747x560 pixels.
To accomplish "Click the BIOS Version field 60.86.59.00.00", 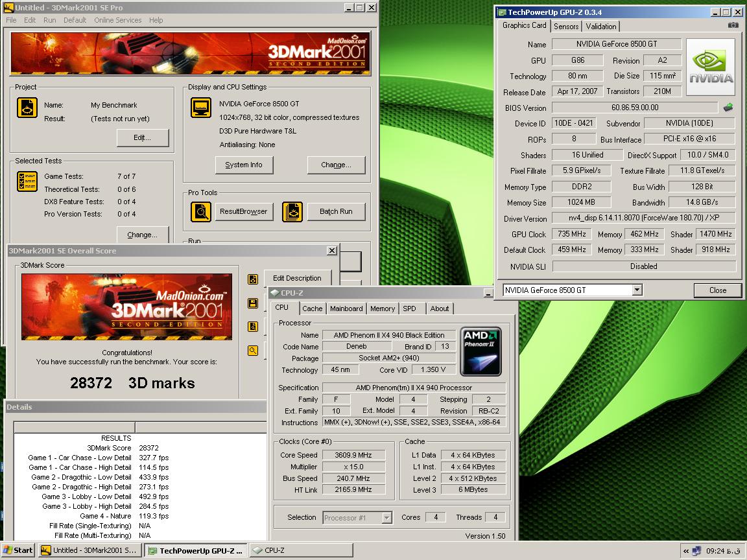I will coord(635,108).
